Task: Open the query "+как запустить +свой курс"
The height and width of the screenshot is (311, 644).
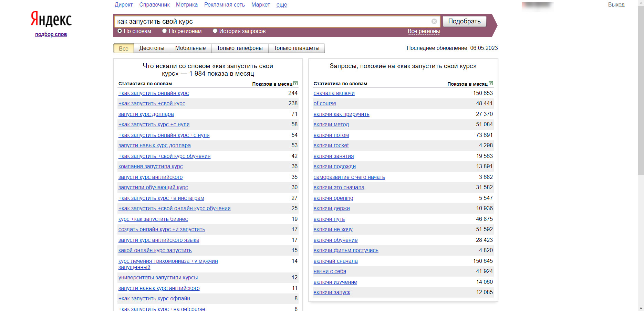Action: [x=152, y=104]
